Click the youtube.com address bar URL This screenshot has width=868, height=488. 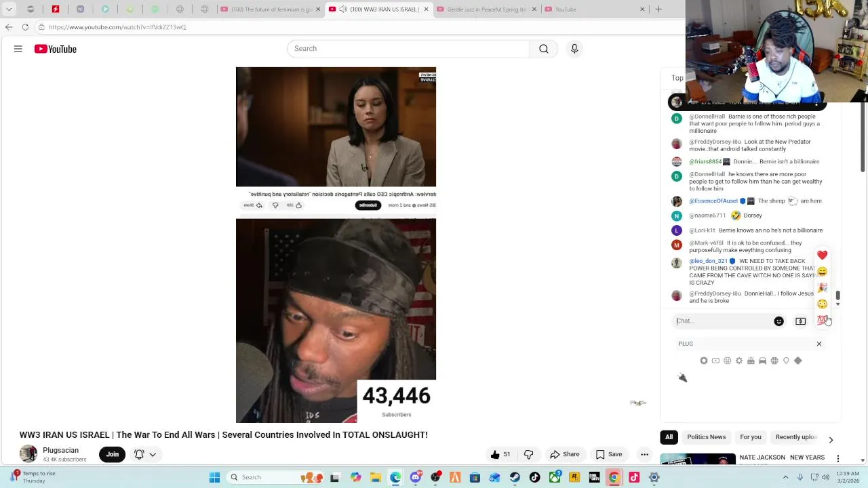point(117,27)
